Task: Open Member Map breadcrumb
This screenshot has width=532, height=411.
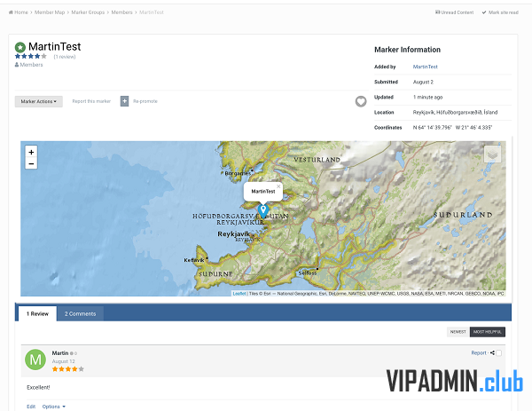Action: (50, 12)
